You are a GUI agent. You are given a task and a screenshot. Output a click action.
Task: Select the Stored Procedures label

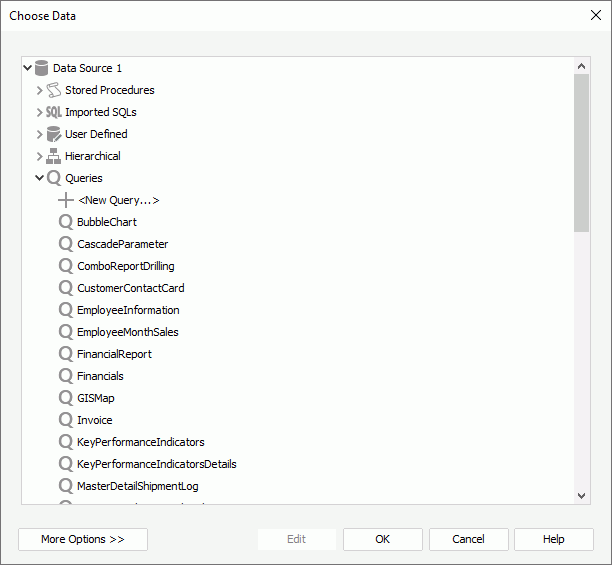pos(110,90)
